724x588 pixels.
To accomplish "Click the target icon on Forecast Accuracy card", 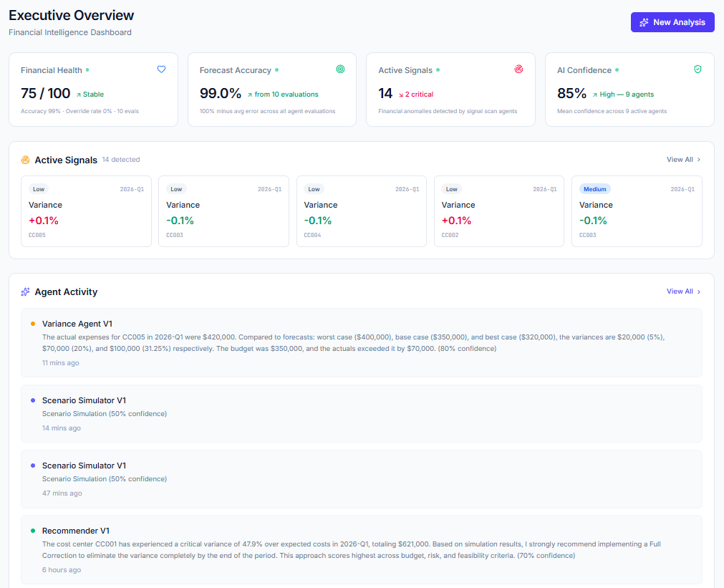I will point(340,69).
